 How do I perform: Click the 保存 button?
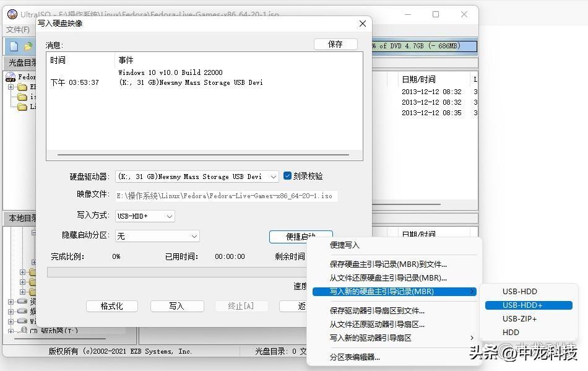coord(335,44)
